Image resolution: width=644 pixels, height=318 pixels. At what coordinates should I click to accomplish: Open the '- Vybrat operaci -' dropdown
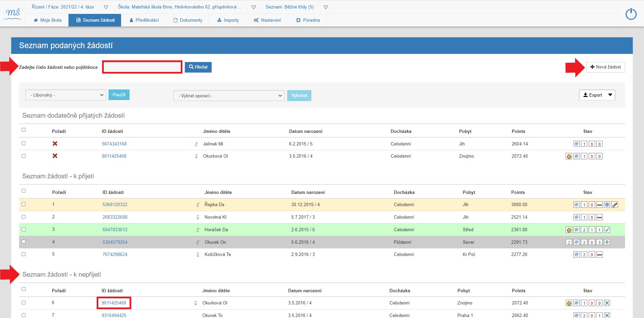click(x=229, y=96)
